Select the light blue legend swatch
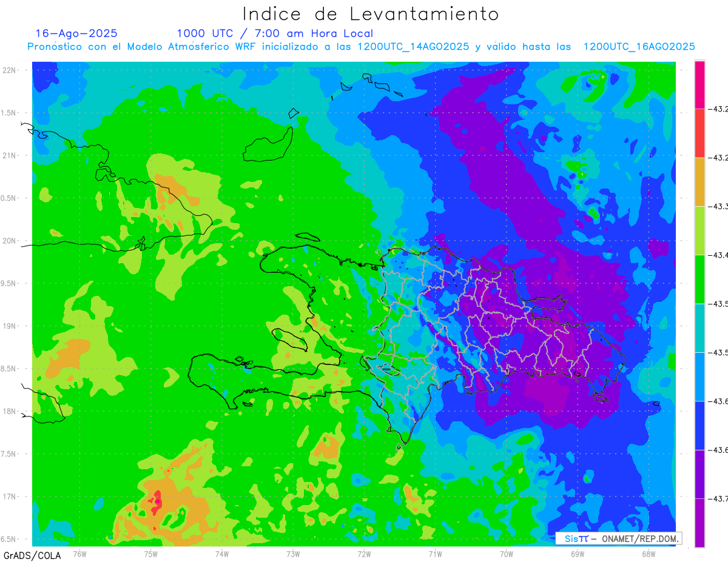 click(699, 376)
